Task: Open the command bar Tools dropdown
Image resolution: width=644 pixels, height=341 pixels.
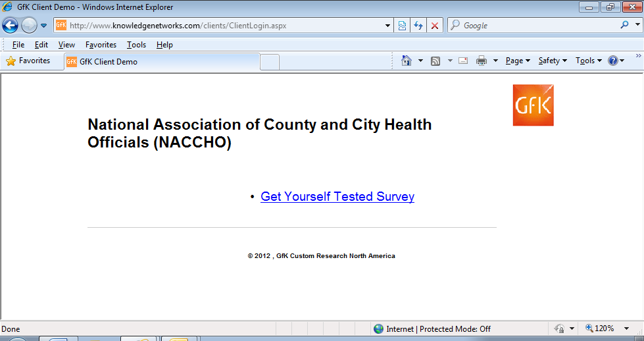Action: [589, 61]
